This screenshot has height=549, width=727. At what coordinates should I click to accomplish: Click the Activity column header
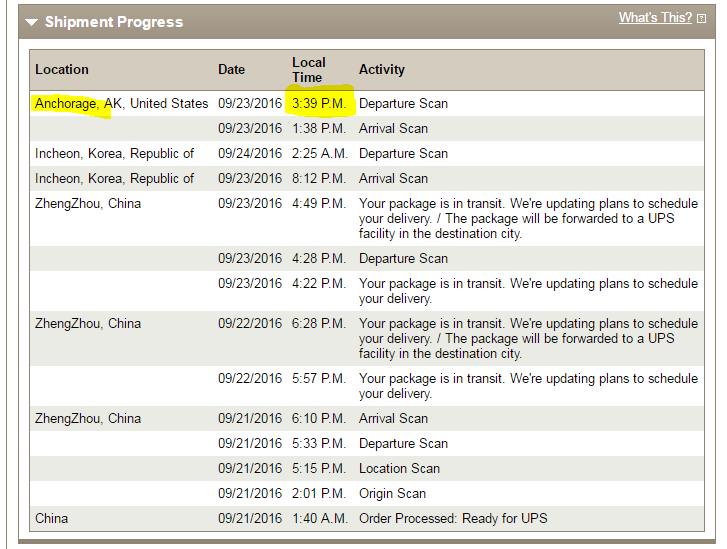(382, 70)
